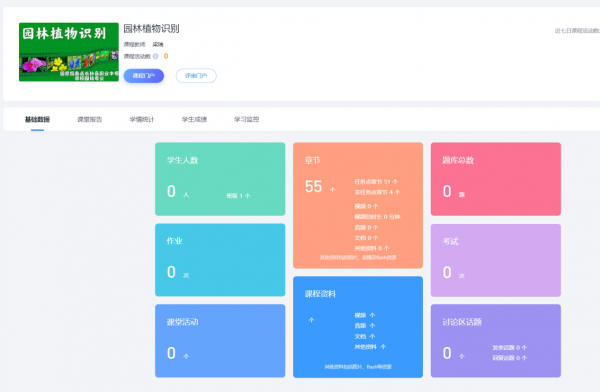Switch to the 课堂报告 tab
The height and width of the screenshot is (392, 600).
click(90, 119)
